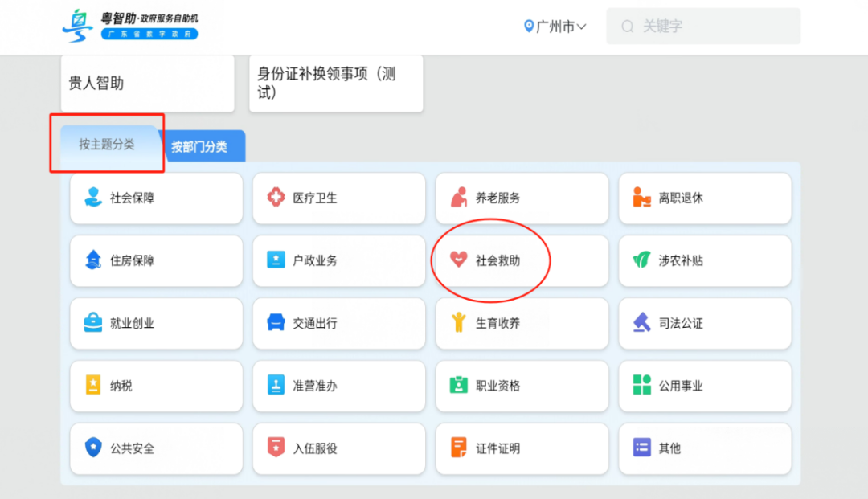The width and height of the screenshot is (868, 499).
Task: Open the 贵人智助 service card
Action: coord(147,84)
